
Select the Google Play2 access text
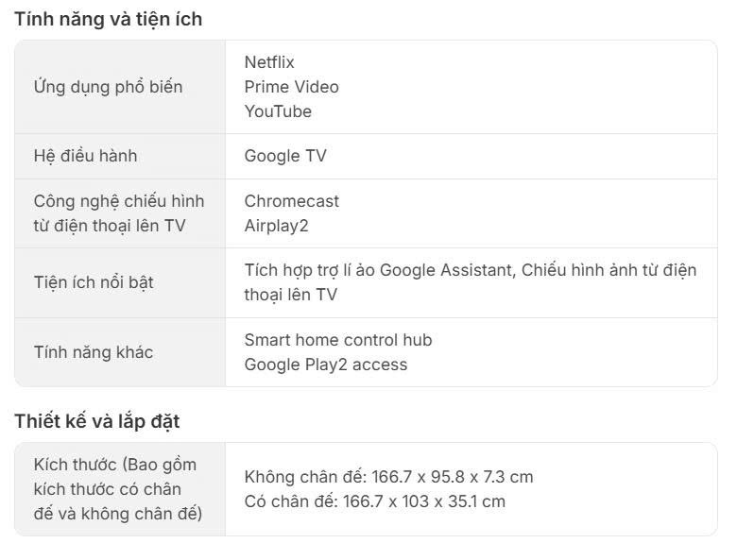tap(325, 365)
